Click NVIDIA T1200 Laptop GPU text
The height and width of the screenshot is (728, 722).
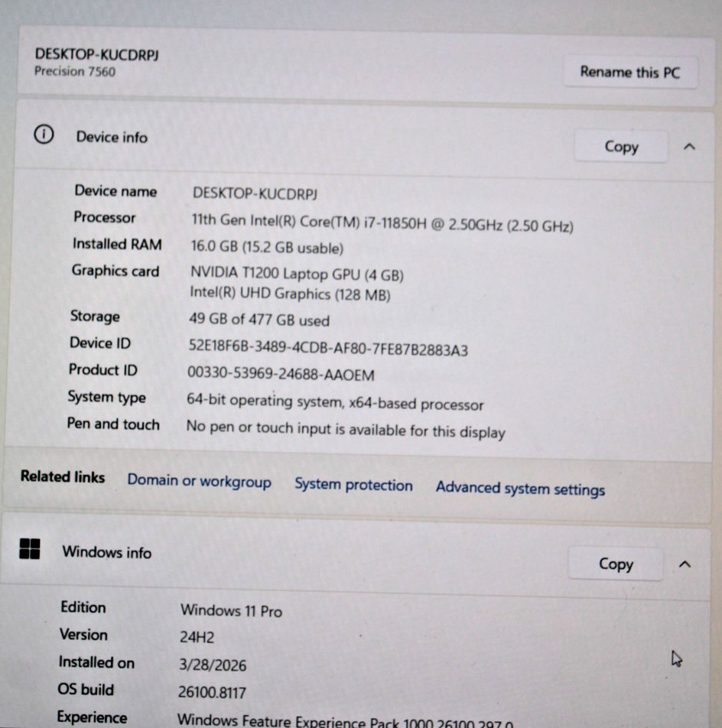click(297, 274)
